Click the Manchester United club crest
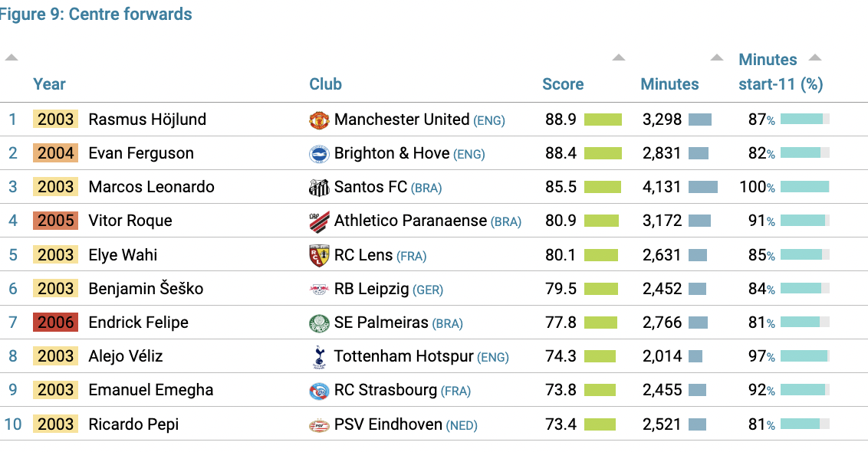 (x=319, y=120)
